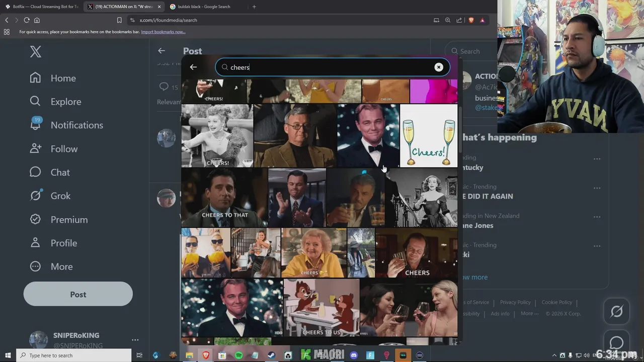Select gif of elderly woman in yellow
The image size is (644, 362).
click(x=313, y=253)
